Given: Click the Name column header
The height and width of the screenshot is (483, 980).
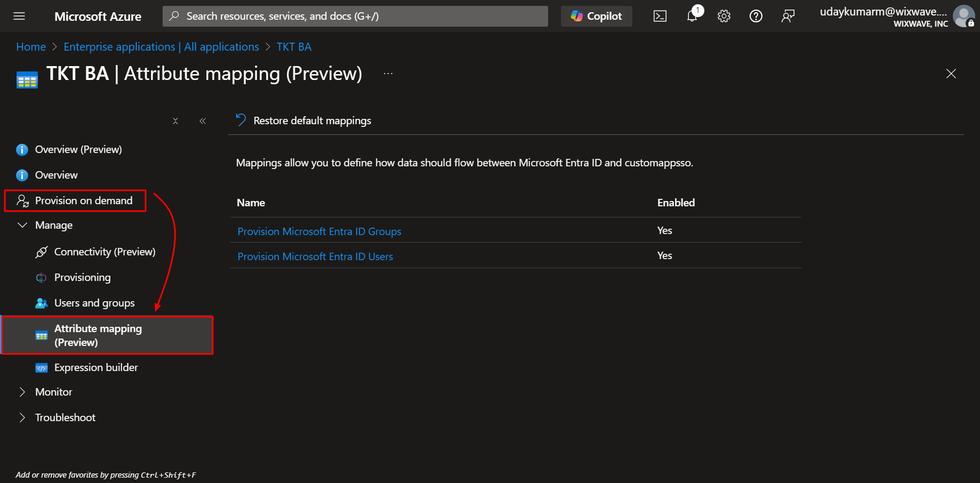Looking at the screenshot, I should [251, 203].
